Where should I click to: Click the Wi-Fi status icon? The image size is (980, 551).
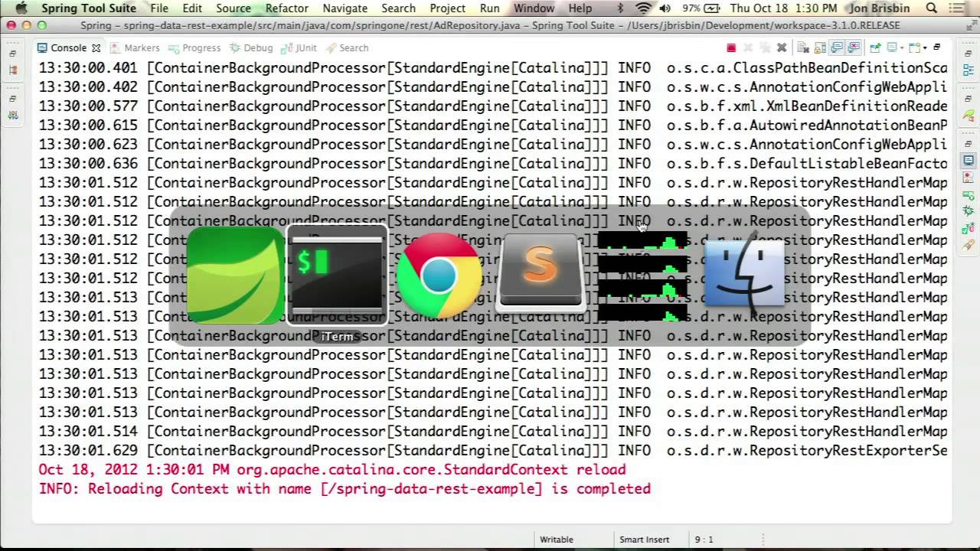pyautogui.click(x=644, y=8)
